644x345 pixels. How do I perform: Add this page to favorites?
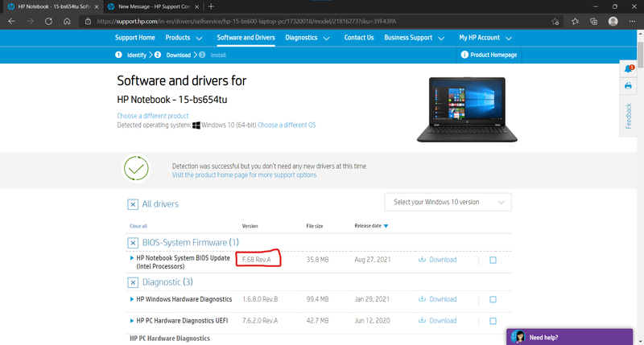coord(555,22)
